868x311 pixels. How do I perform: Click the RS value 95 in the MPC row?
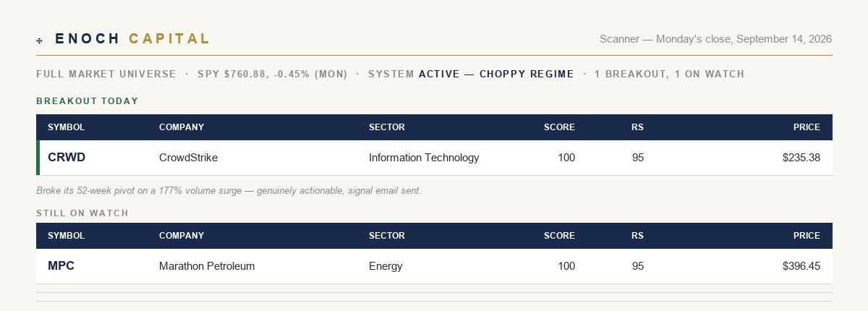tap(637, 266)
